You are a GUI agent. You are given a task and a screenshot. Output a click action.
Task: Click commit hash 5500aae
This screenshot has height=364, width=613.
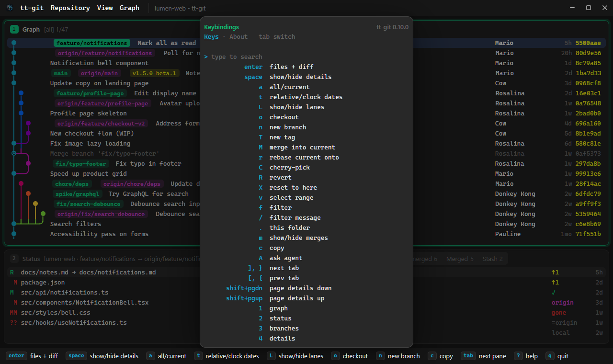588,43
